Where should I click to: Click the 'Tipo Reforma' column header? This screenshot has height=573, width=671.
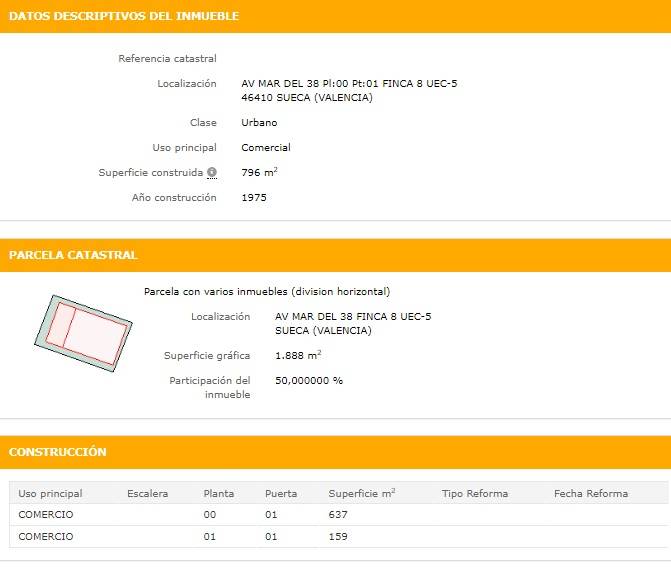(475, 494)
